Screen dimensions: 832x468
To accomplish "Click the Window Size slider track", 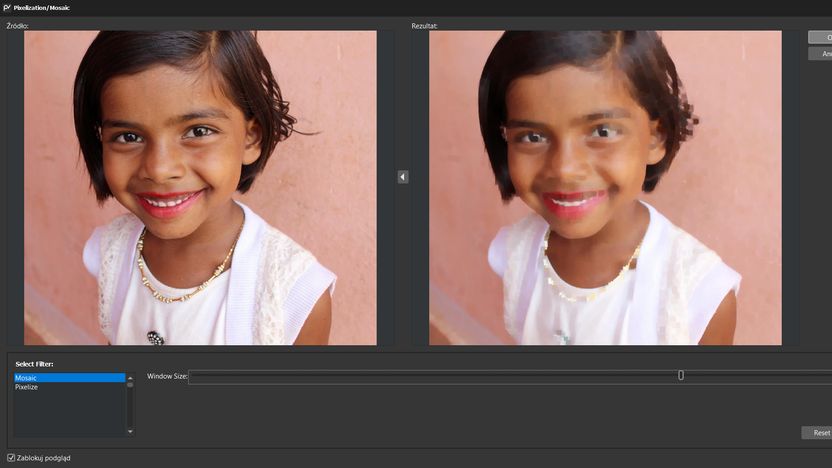I will coord(510,377).
